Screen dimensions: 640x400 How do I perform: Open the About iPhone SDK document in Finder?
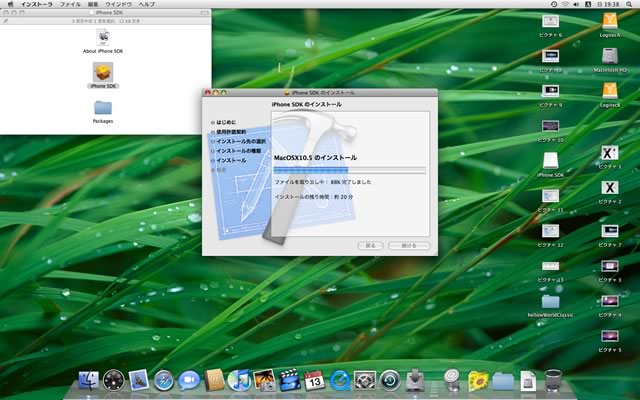coord(103,41)
